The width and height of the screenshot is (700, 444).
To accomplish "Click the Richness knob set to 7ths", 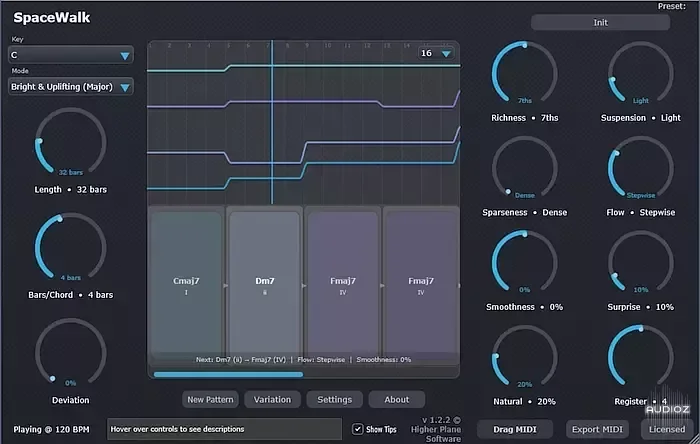I will 525,74.
